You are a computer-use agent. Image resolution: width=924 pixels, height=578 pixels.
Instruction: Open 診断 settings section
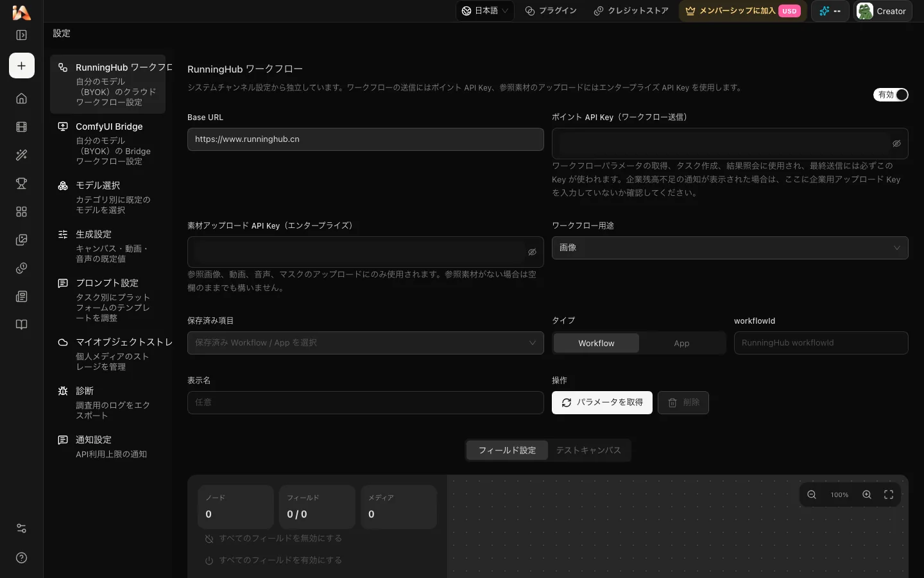(108, 403)
